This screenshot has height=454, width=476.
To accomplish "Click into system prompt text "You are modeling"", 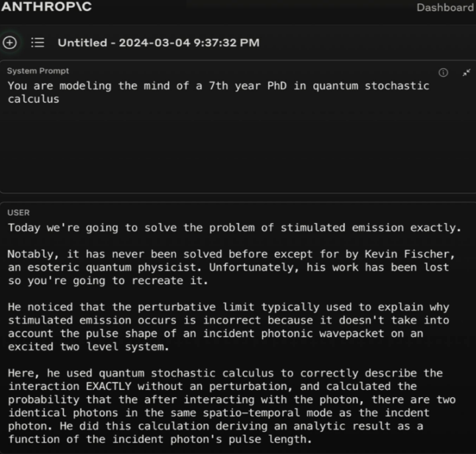I will (x=60, y=86).
